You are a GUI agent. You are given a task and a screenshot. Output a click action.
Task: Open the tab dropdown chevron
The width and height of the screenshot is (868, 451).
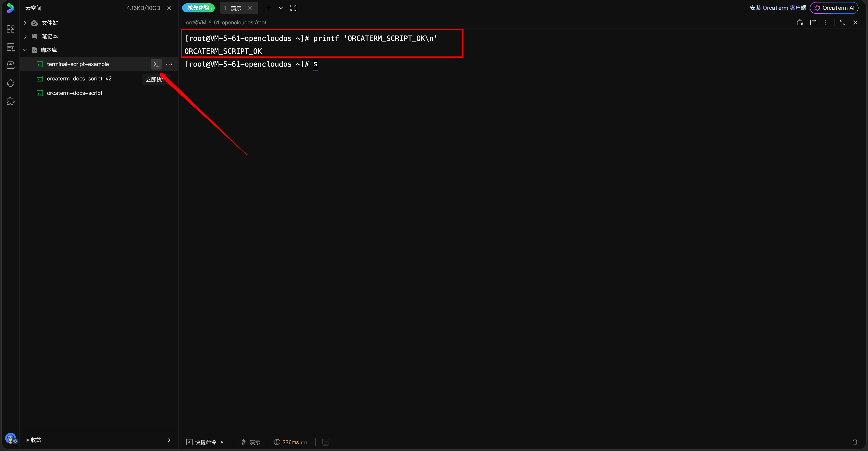[x=281, y=8]
